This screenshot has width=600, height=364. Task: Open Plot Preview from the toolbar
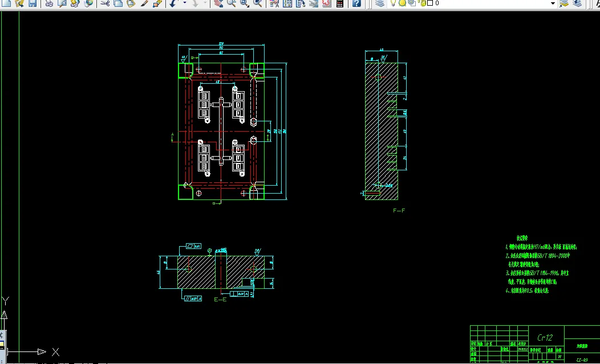pyautogui.click(x=62, y=3)
